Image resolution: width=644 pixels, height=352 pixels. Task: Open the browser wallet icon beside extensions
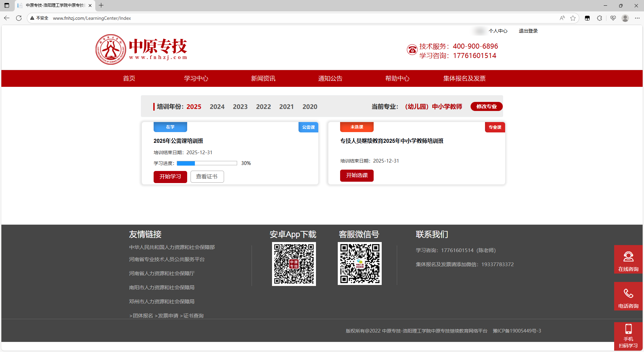point(587,18)
